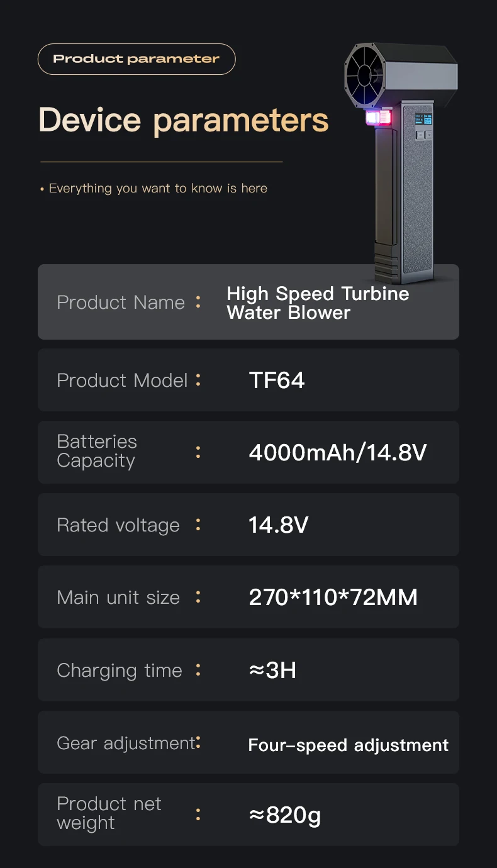Click the ≈3H charging time value
The height and width of the screenshot is (868, 497).
(272, 670)
